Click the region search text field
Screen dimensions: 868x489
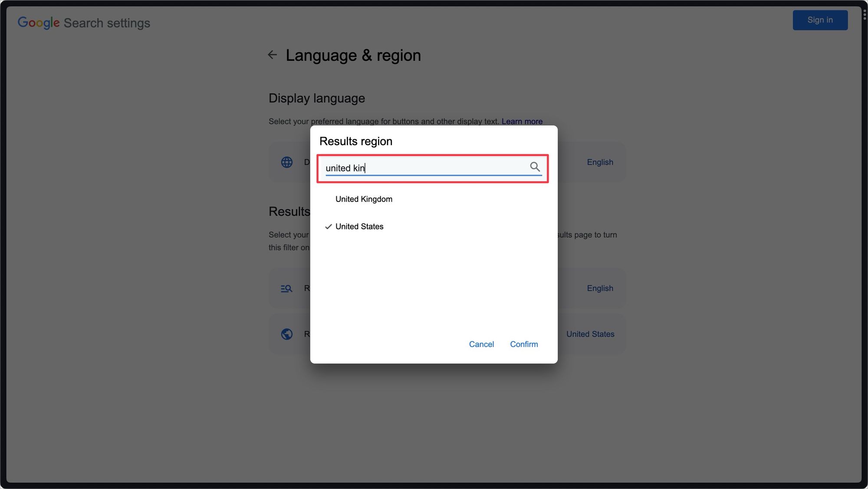pos(425,168)
